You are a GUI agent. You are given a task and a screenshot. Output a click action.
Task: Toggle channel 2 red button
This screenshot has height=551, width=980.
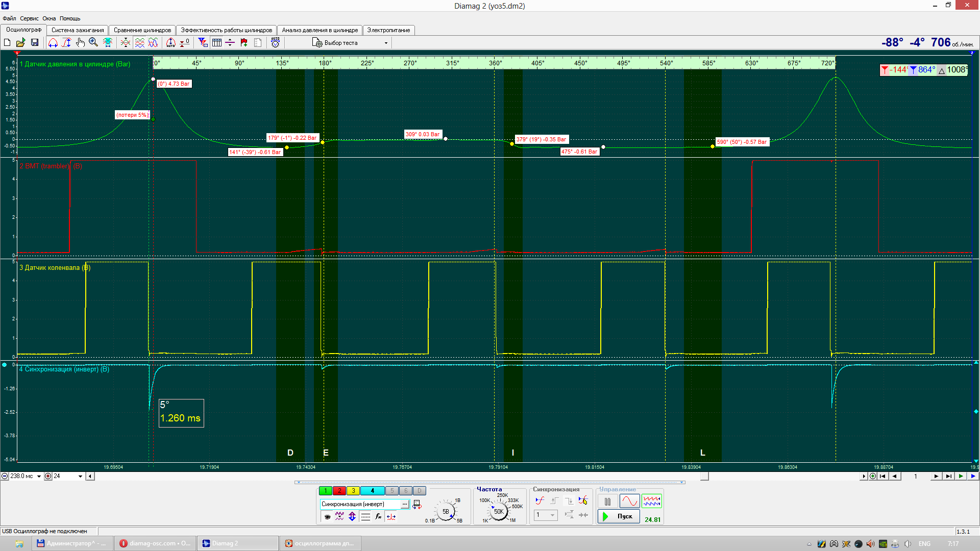click(339, 491)
